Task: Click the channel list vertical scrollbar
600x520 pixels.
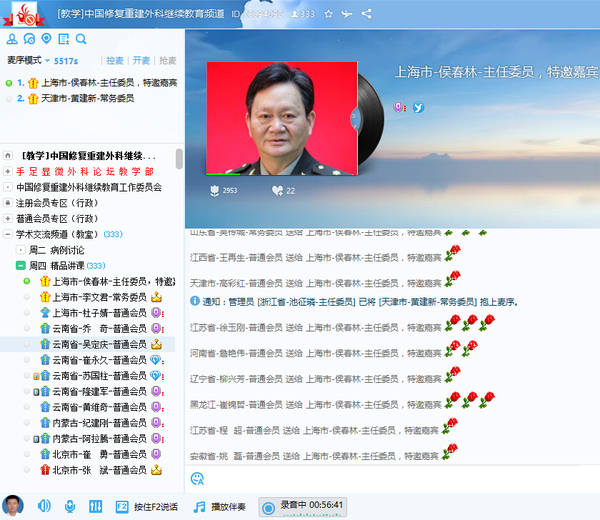Action: (179, 160)
